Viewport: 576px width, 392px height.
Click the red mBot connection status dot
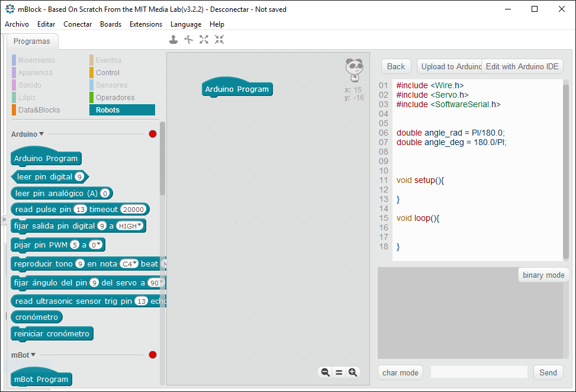tap(153, 355)
